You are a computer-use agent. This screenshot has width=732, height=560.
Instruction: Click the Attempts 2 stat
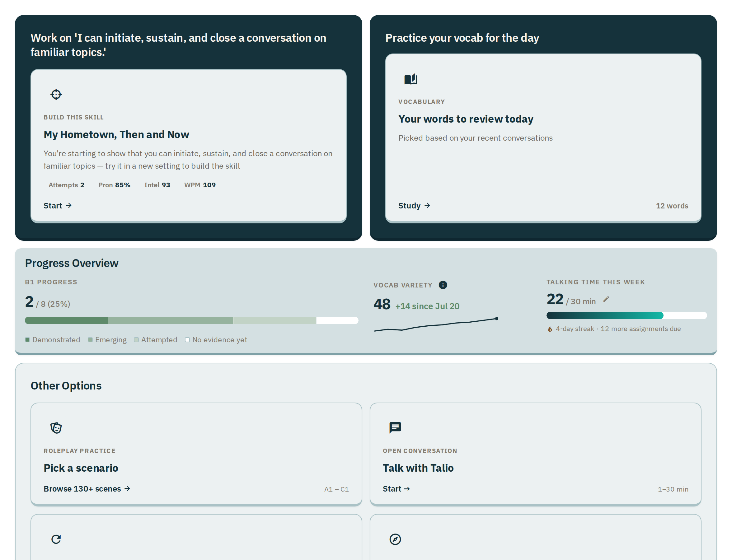click(x=66, y=185)
